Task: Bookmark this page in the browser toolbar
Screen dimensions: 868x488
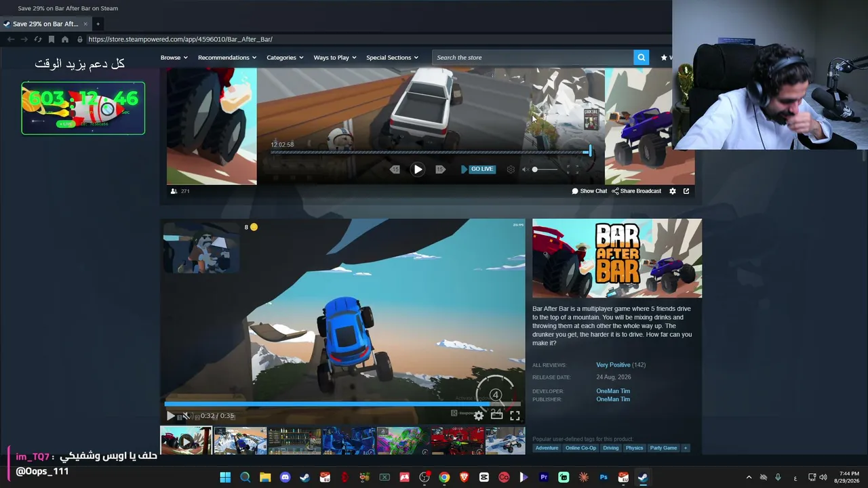Action: click(51, 39)
